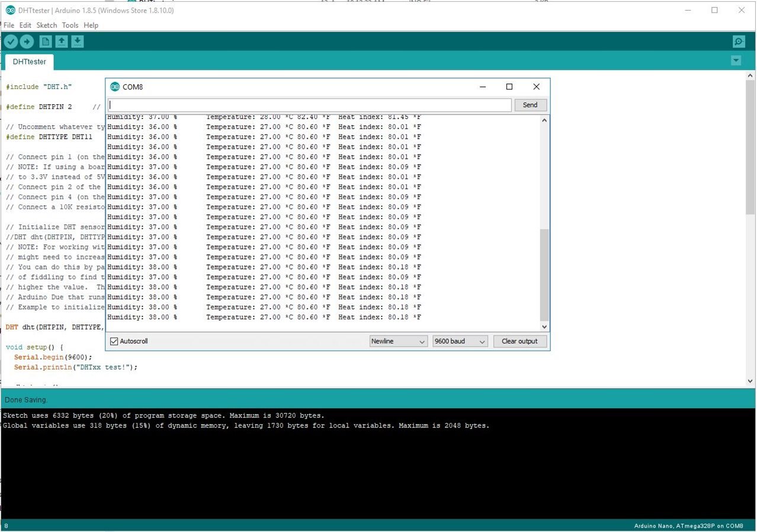The width and height of the screenshot is (757, 532).
Task: Toggle the Autoscroll checkbox
Action: coord(114,341)
